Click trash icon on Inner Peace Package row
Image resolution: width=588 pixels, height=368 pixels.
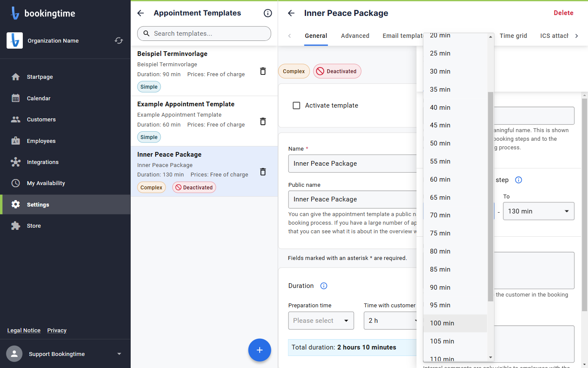pos(263,172)
